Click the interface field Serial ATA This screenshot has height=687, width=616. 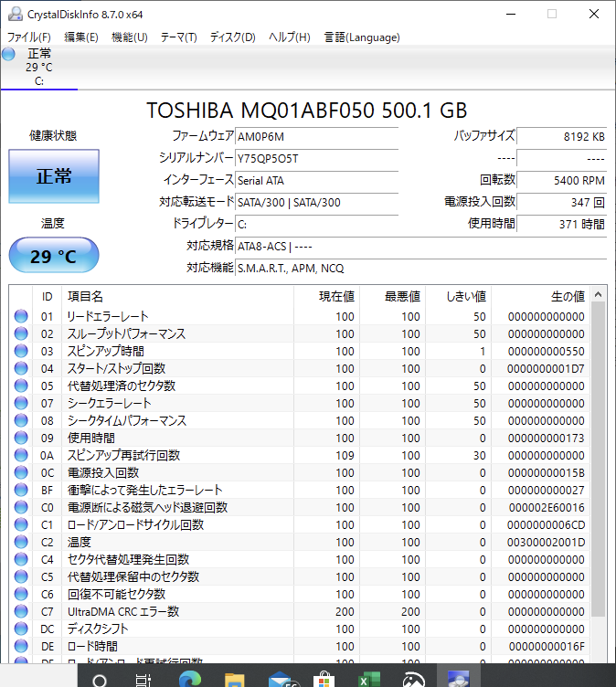click(x=316, y=181)
